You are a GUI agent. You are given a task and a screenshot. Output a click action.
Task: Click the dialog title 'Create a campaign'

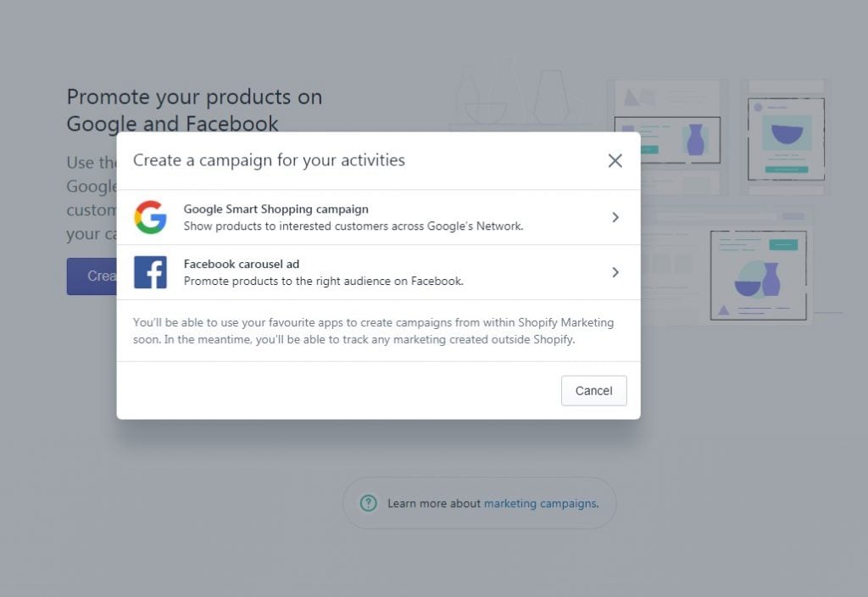[x=269, y=160]
